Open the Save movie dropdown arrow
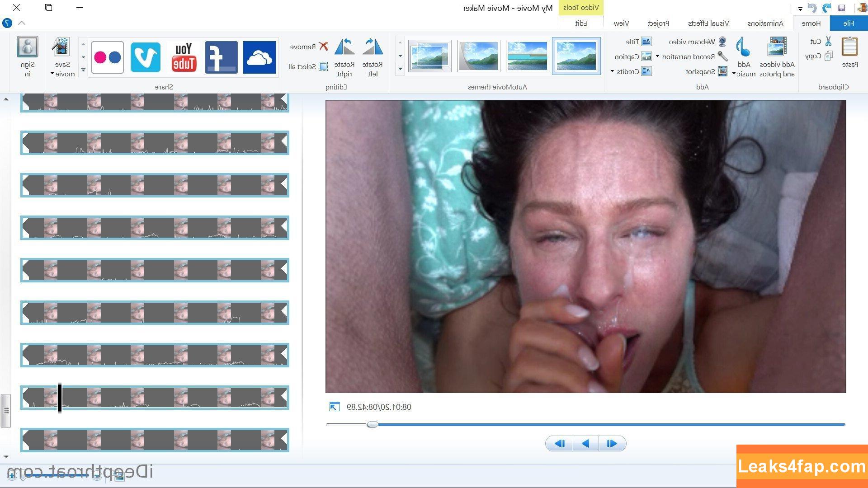Image resolution: width=868 pixels, height=488 pixels. [x=52, y=74]
